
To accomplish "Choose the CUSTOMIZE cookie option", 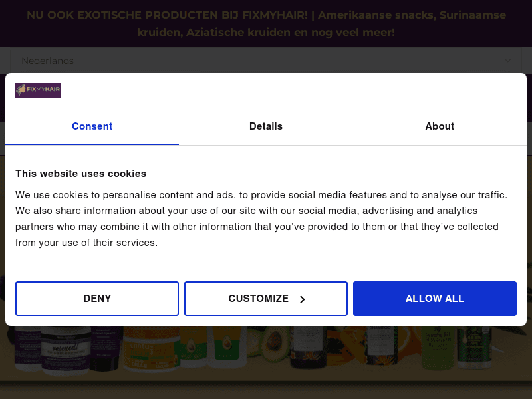I will pos(266,299).
